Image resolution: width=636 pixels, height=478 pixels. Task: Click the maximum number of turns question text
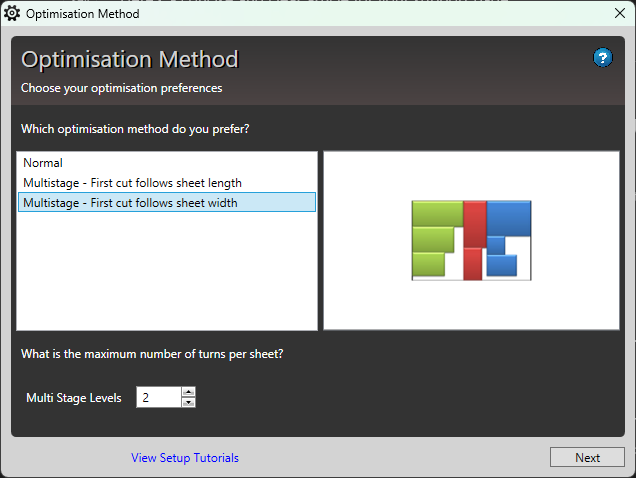tap(159, 353)
